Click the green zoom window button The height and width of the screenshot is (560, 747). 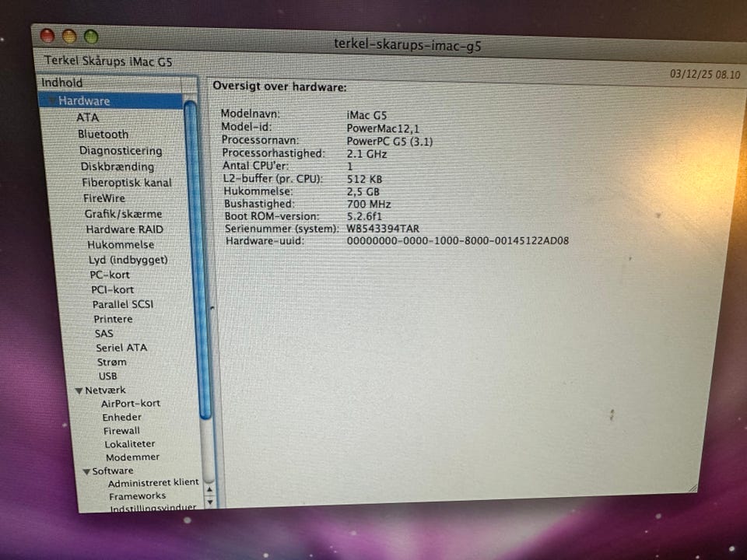[91, 37]
